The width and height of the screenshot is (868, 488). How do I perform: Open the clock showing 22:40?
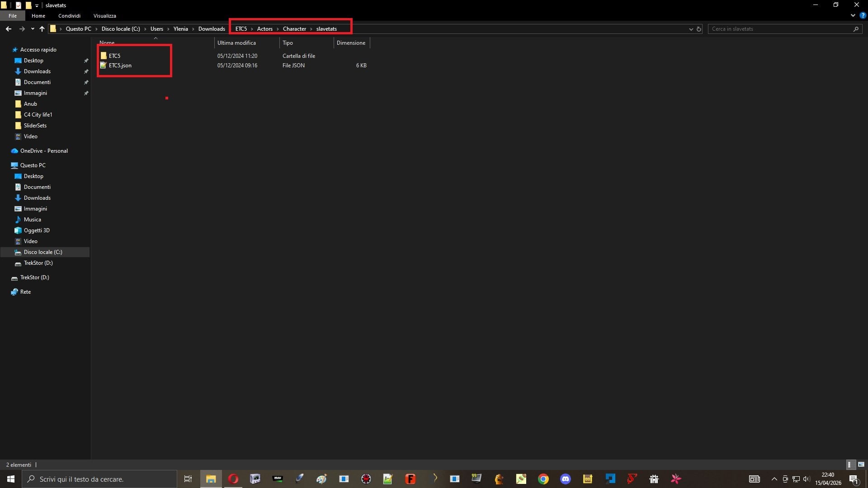(x=828, y=479)
